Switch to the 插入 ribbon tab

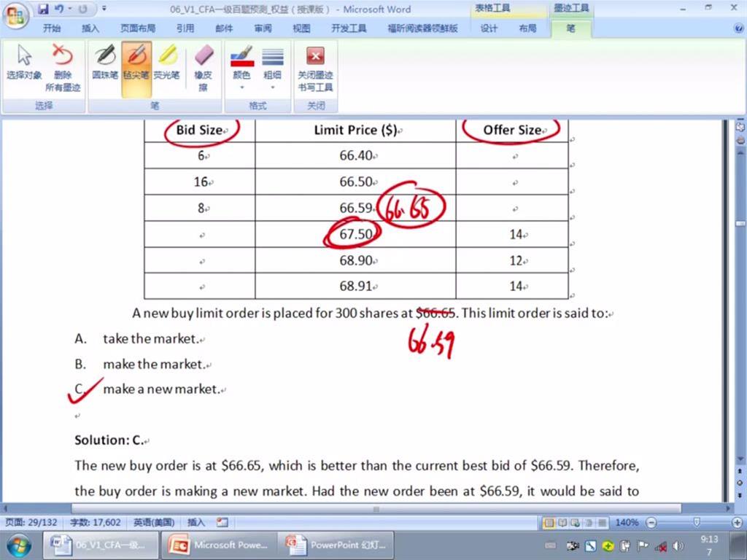pos(90,28)
